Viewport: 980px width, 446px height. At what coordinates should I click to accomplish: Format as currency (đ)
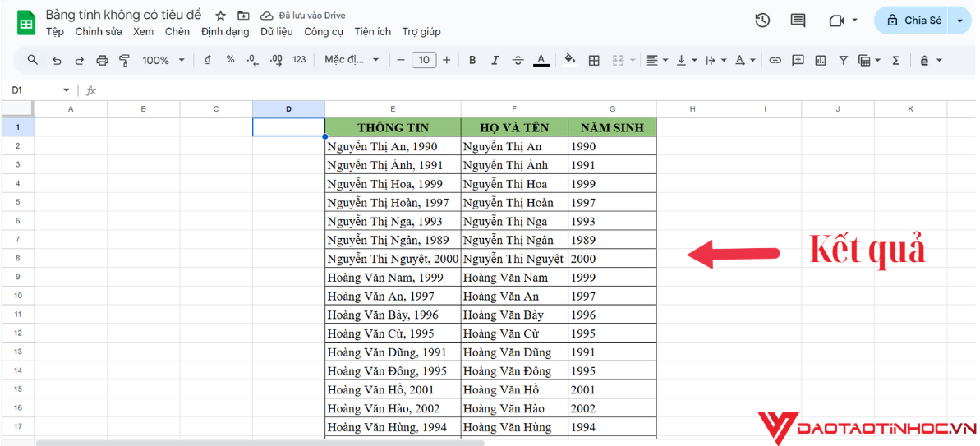click(208, 60)
